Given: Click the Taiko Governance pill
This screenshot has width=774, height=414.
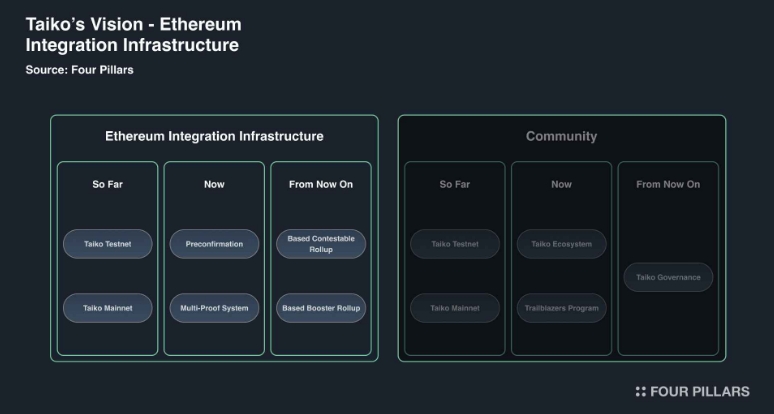Looking at the screenshot, I should [x=668, y=277].
